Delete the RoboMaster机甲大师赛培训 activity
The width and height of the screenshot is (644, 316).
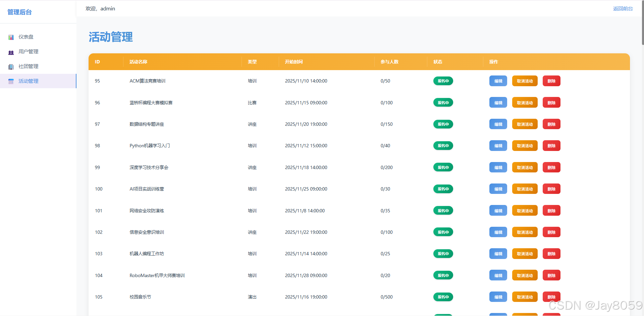pos(551,275)
